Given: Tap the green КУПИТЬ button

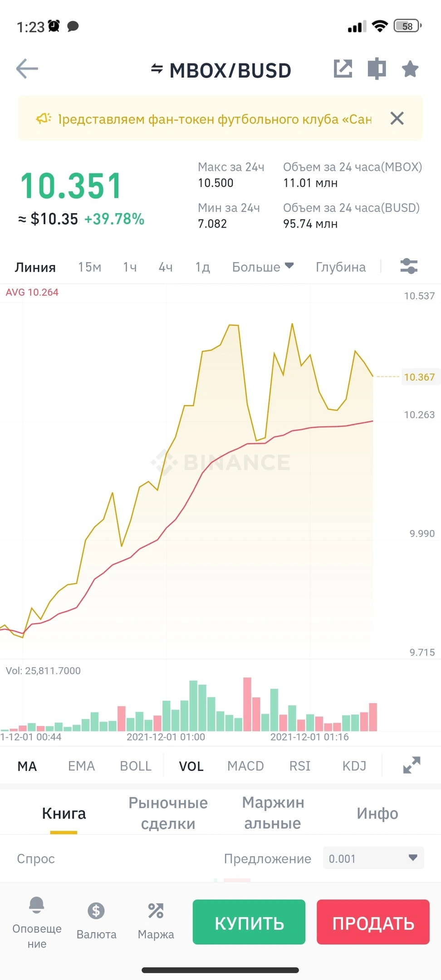Looking at the screenshot, I should point(249,922).
